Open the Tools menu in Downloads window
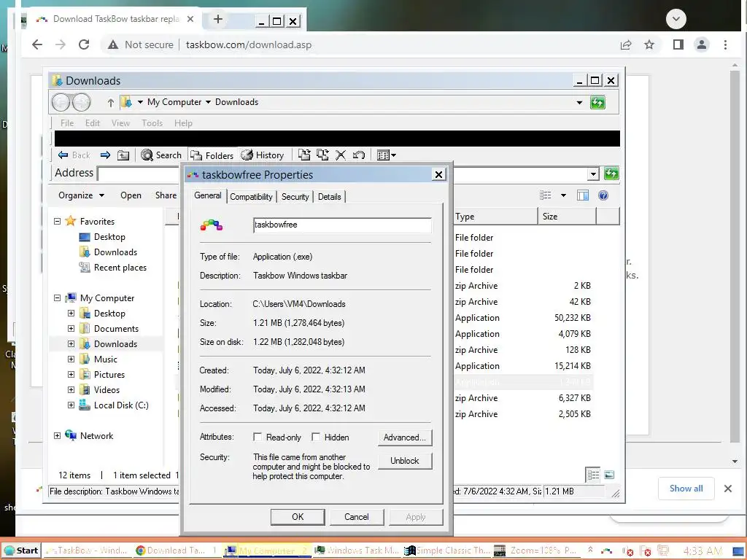The height and width of the screenshot is (560, 747). click(152, 122)
